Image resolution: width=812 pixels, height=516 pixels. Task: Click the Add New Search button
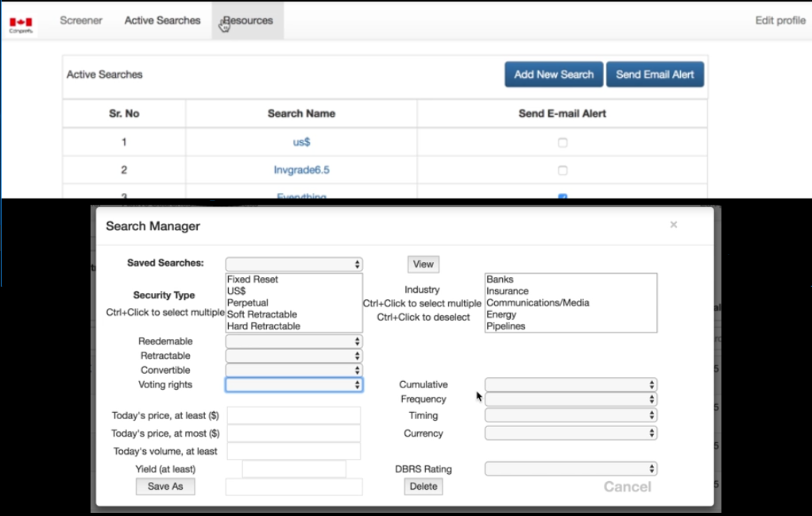pyautogui.click(x=554, y=75)
